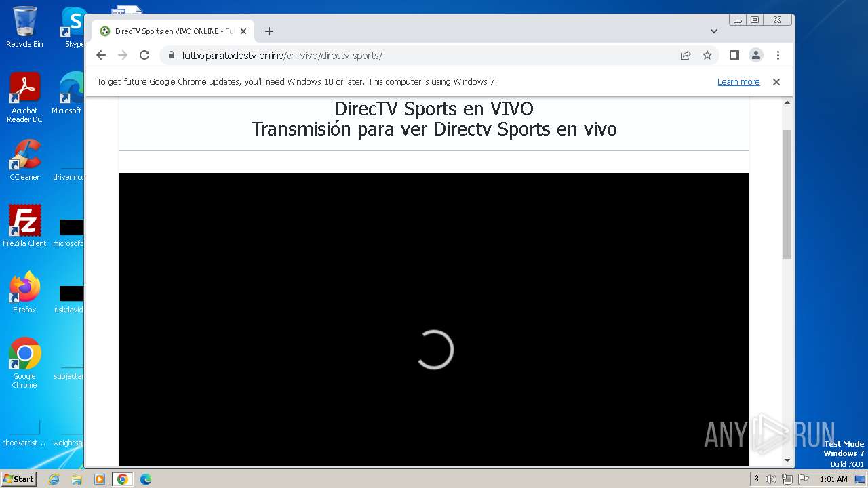Click the page scrollbar thumb
This screenshot has width=868, height=488.
click(x=787, y=194)
